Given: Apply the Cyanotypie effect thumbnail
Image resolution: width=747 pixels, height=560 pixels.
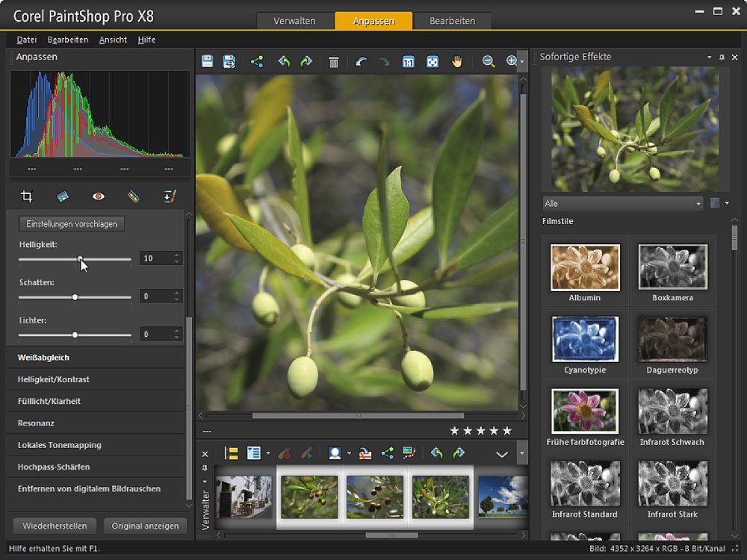Looking at the screenshot, I should click(585, 338).
